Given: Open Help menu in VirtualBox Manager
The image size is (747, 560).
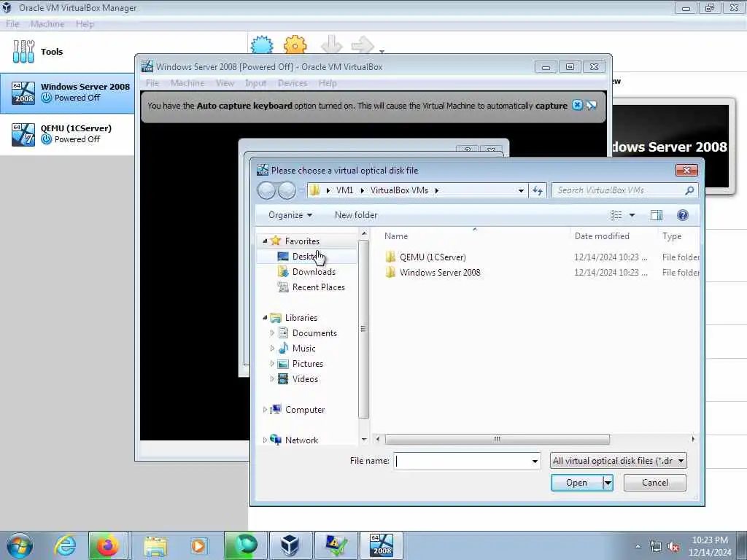Looking at the screenshot, I should coord(85,24).
